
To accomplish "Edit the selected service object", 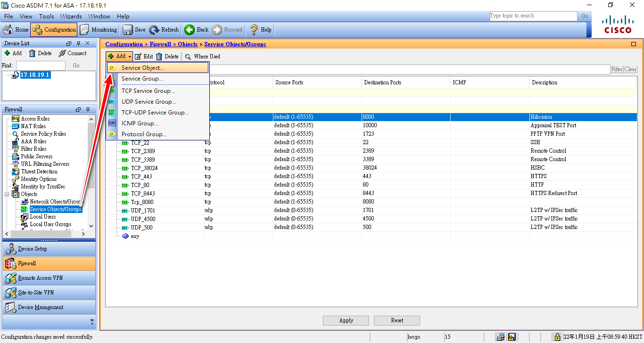I will [x=143, y=56].
